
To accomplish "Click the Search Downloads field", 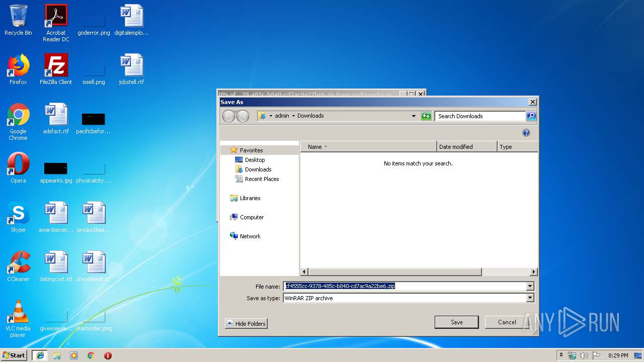I will click(480, 116).
